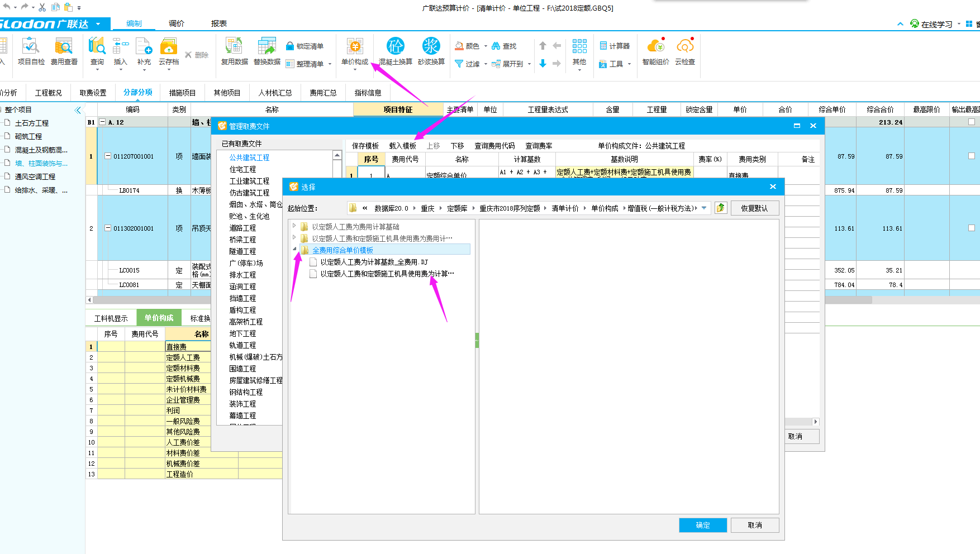Open the 项目自检 project self-check tool
980x554 pixels.
click(31, 51)
